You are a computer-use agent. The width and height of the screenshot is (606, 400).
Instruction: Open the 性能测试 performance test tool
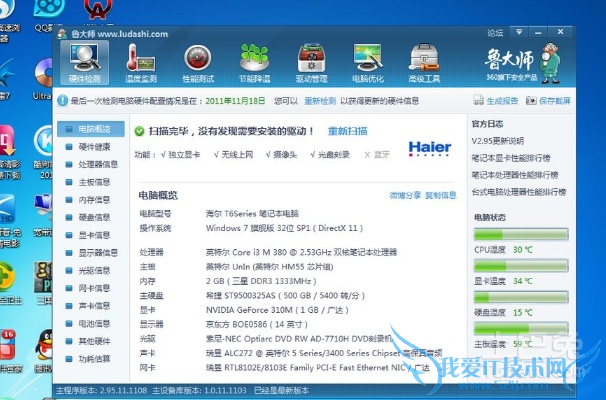[198, 63]
